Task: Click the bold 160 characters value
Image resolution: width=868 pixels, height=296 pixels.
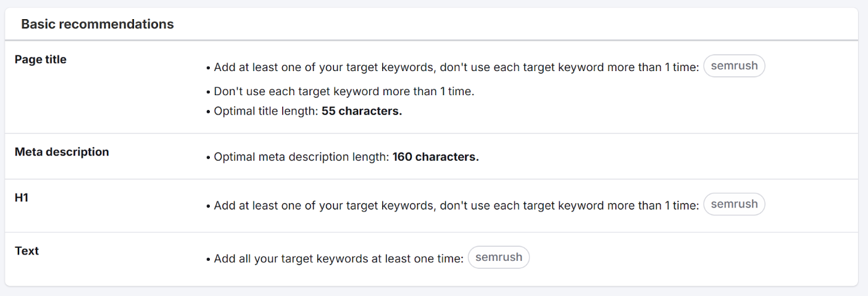Action: (x=435, y=157)
